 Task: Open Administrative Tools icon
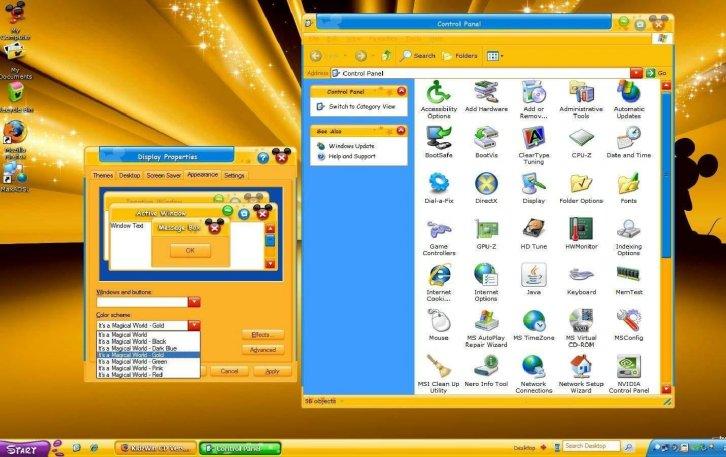tap(581, 99)
